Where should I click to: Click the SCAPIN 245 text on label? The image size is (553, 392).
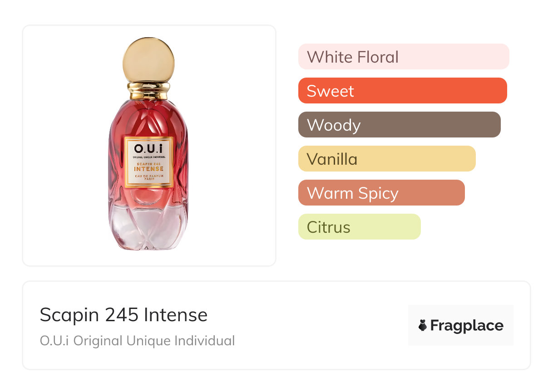(148, 163)
